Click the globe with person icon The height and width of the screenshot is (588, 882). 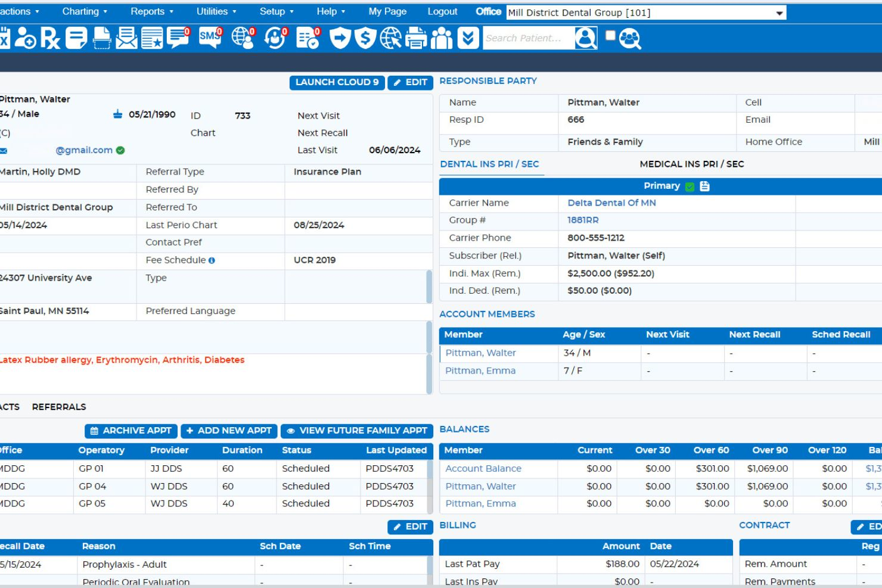243,38
